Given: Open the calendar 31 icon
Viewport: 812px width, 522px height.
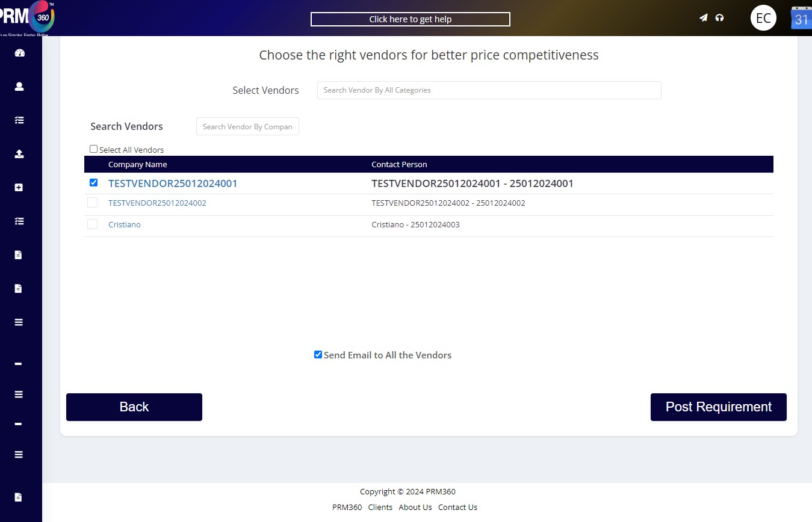Looking at the screenshot, I should point(801,18).
